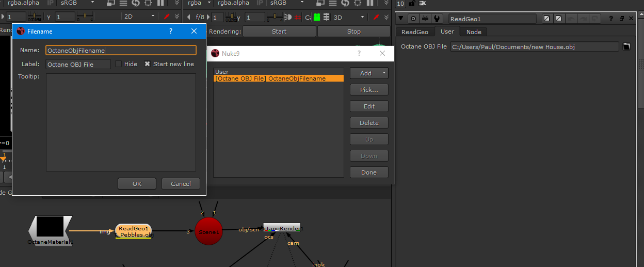Click the Octane OBJ File path field
This screenshot has width=644, height=267.
coord(534,46)
